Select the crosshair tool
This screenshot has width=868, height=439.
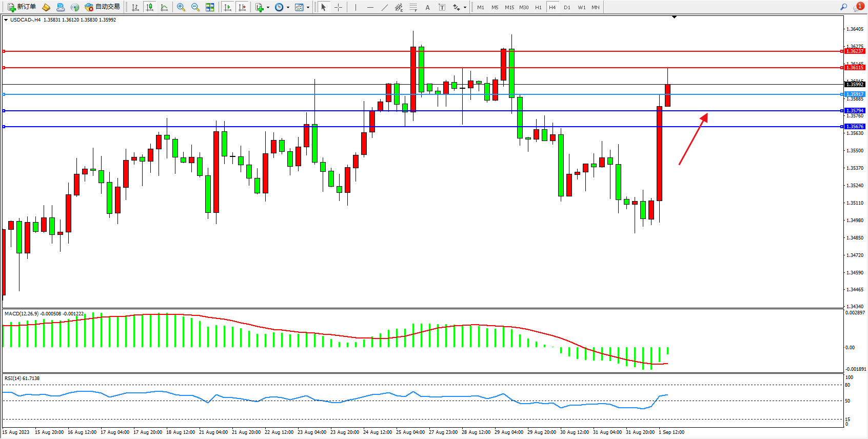pos(338,7)
